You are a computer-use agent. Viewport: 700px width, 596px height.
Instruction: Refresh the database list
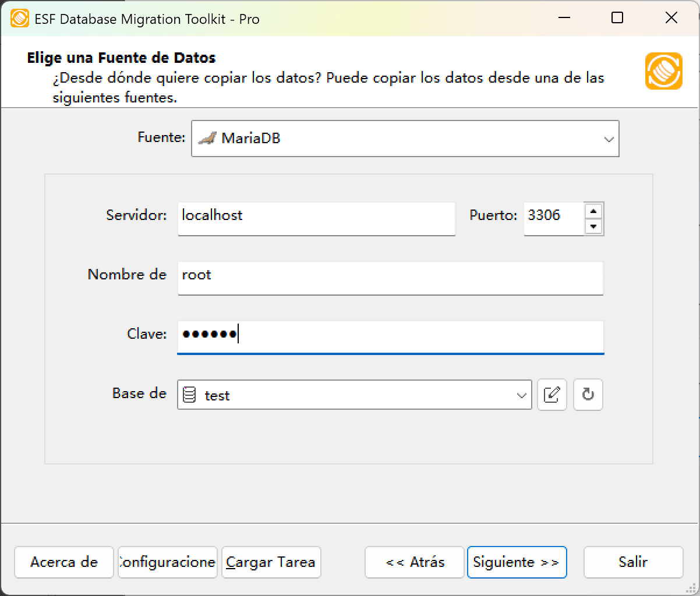(x=588, y=395)
